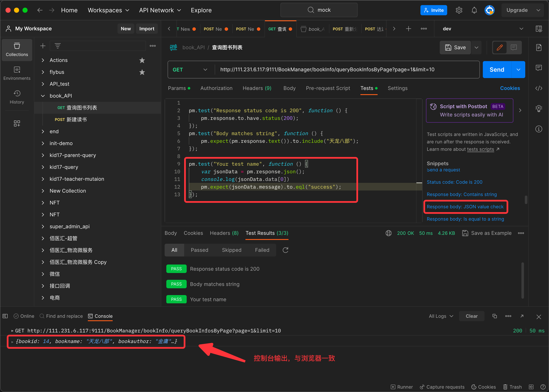The height and width of the screenshot is (392, 549).
Task: Click the code snippet icon
Action: [539, 88]
